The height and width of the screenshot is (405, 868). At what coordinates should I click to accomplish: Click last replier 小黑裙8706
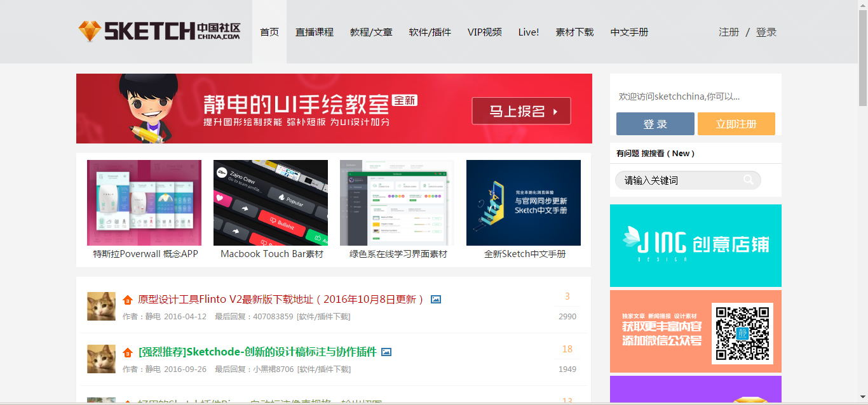coord(273,369)
